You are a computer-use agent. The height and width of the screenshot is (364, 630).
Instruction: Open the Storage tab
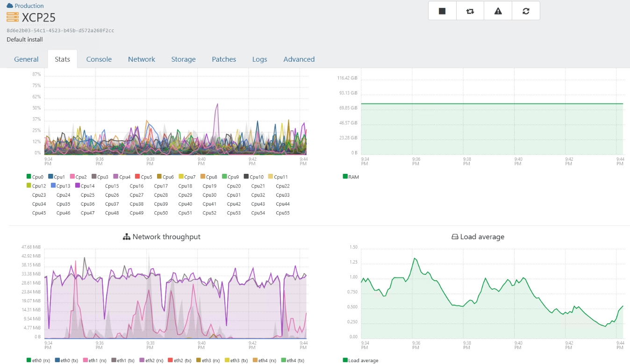coord(183,59)
